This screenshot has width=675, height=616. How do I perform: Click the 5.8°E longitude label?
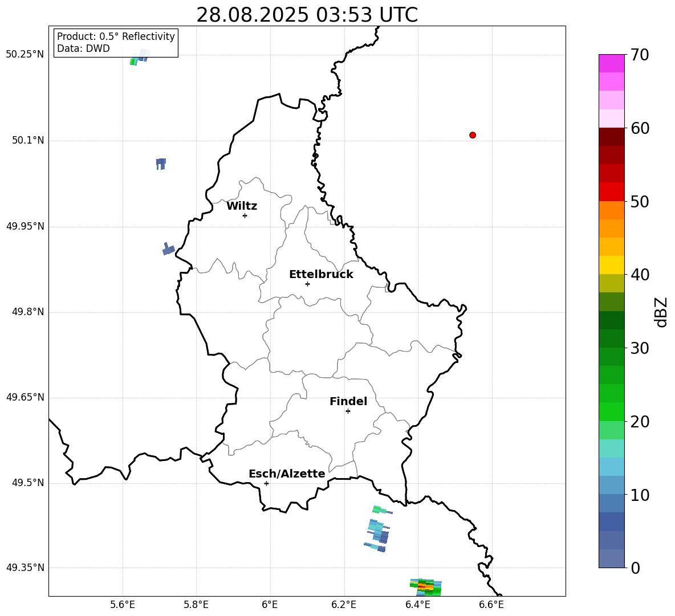click(196, 605)
